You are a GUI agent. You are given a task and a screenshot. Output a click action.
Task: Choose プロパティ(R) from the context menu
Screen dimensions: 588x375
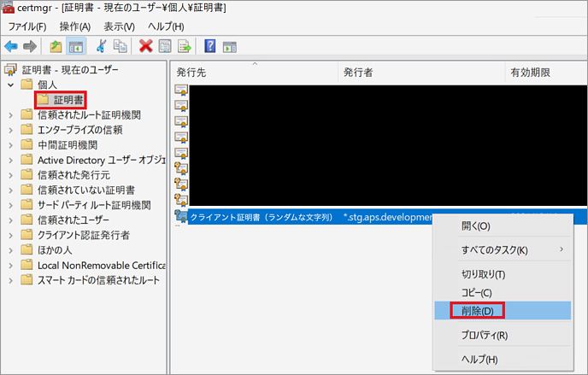click(x=503, y=335)
